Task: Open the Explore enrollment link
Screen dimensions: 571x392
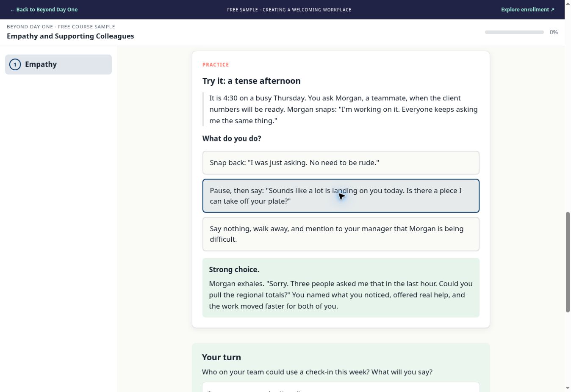Action: click(527, 9)
